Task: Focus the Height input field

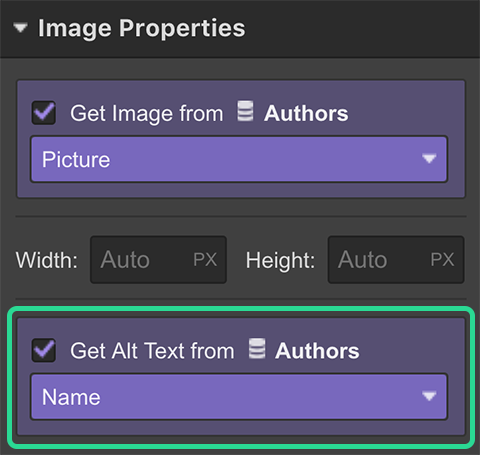Action: [396, 259]
